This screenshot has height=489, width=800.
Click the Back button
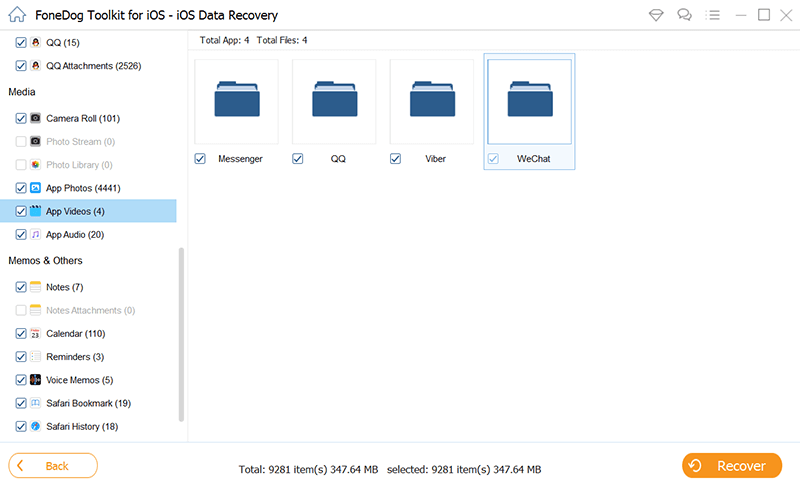(53, 466)
